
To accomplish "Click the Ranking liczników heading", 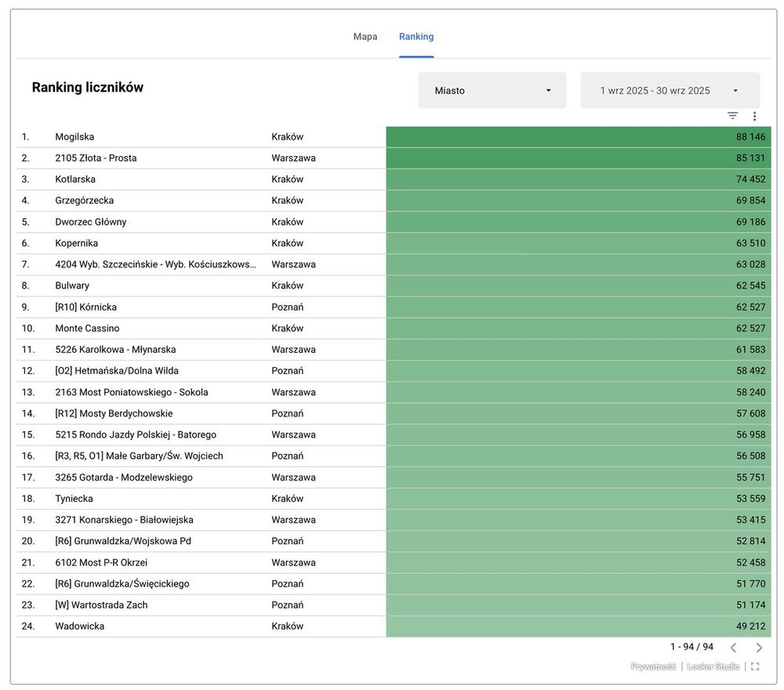I will pyautogui.click(x=88, y=88).
